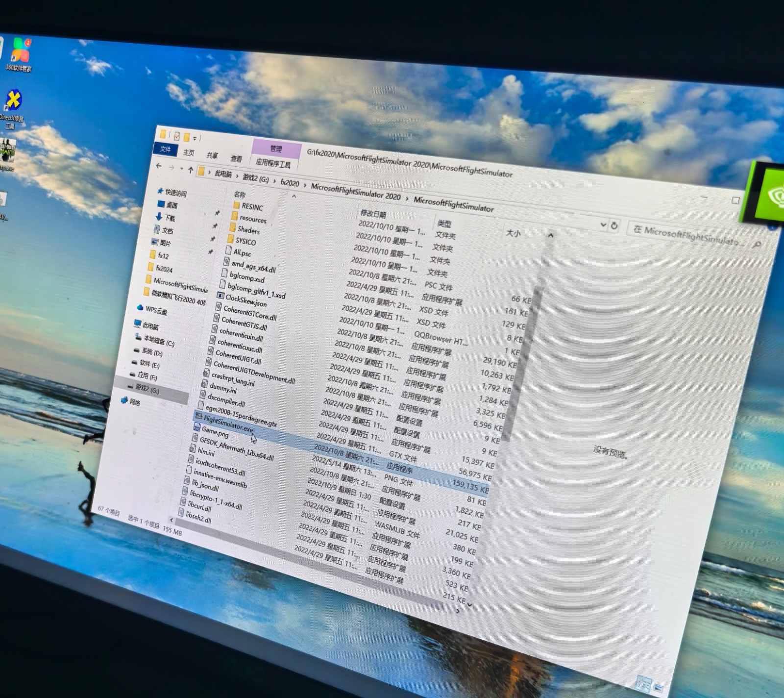The height and width of the screenshot is (698, 784).
Task: Expand the address bar history dropdown
Action: coord(603,224)
